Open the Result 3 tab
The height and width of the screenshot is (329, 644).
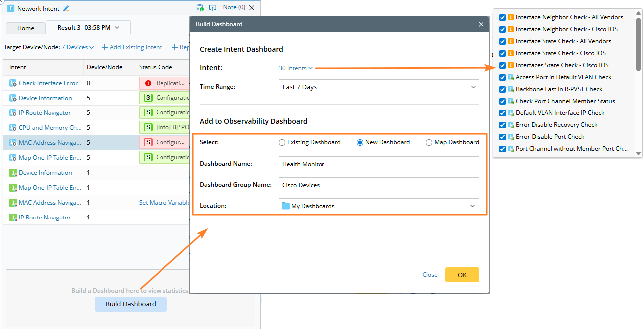click(x=88, y=28)
